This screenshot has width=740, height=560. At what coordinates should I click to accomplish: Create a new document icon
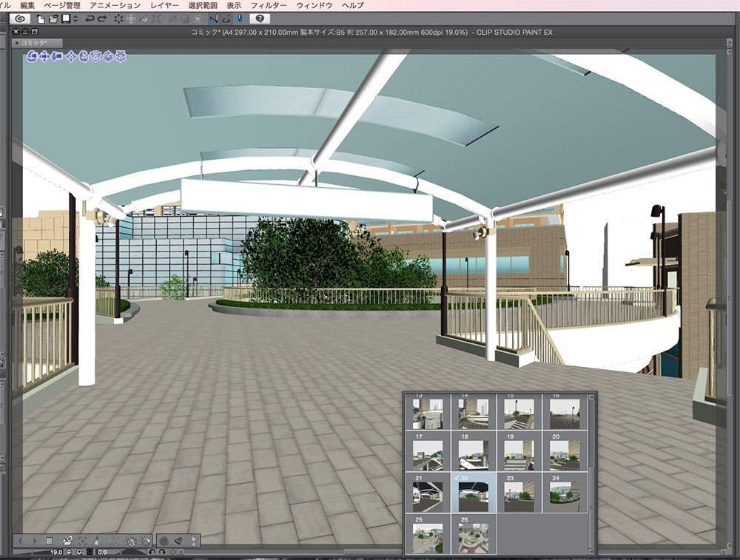[41, 19]
